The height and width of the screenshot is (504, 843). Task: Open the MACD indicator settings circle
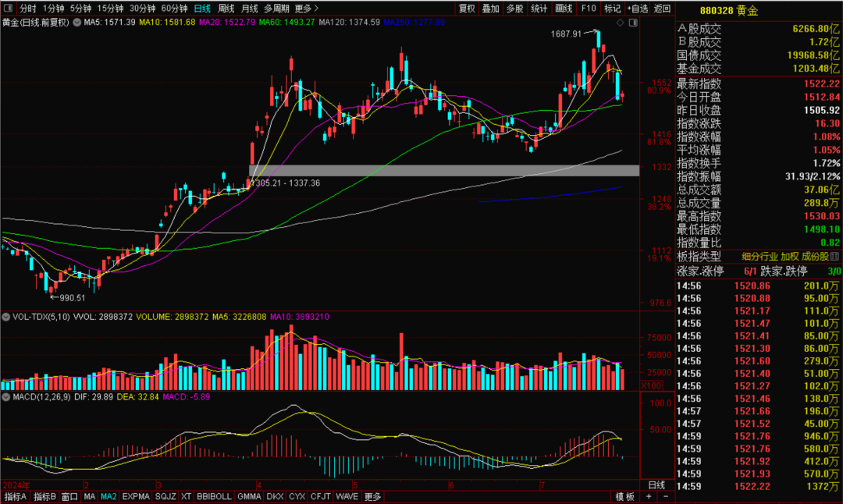point(6,399)
